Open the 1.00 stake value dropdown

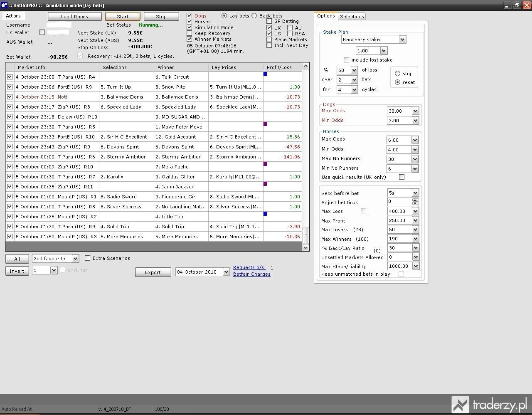pos(384,51)
